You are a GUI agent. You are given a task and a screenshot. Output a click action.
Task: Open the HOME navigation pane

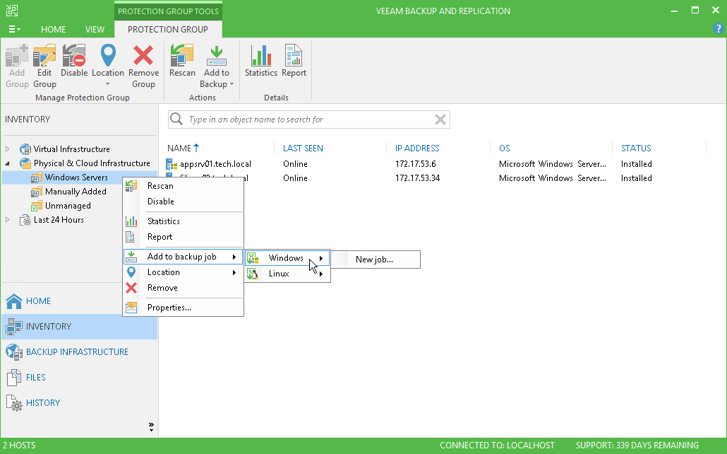(80, 301)
